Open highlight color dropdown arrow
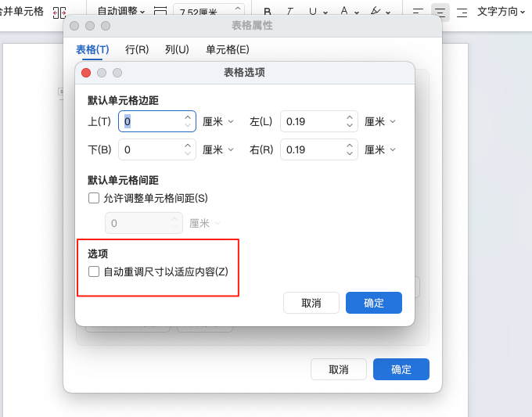This screenshot has width=532, height=417. 388,13
